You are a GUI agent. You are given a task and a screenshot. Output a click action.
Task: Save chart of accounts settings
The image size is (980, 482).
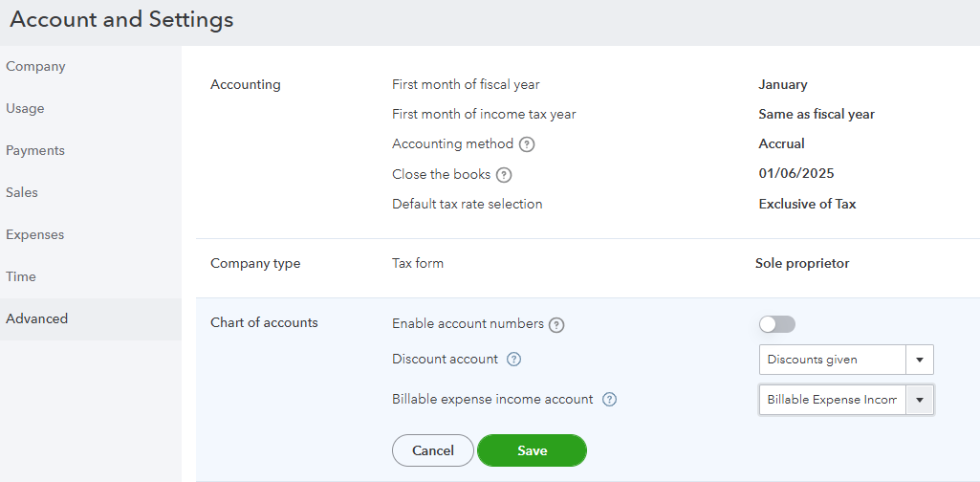tap(532, 450)
